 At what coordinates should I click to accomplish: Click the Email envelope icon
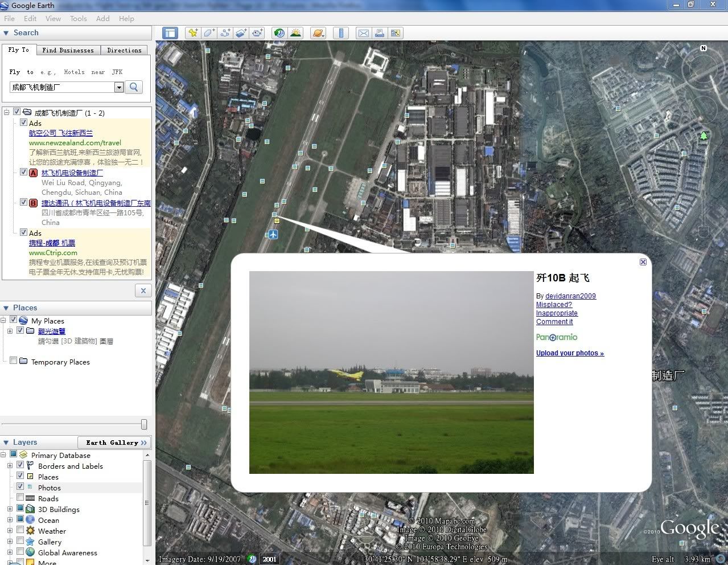pyautogui.click(x=363, y=33)
